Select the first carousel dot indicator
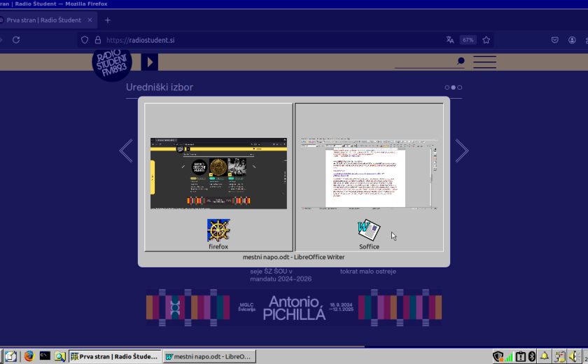 click(447, 87)
